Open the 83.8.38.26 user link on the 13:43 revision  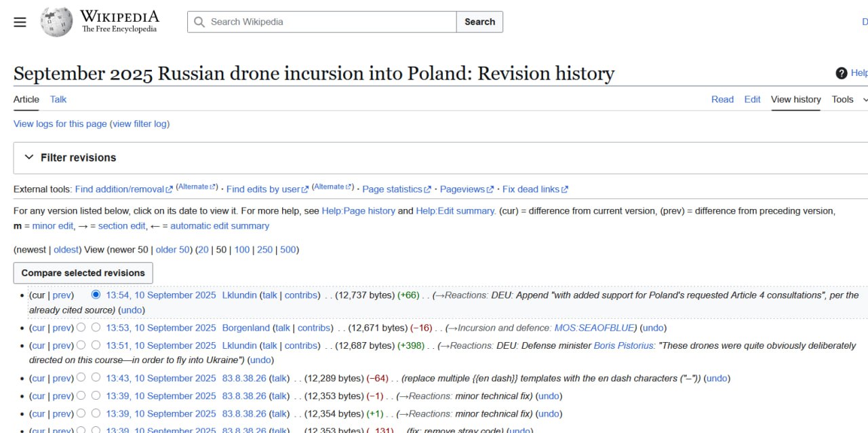click(x=243, y=378)
